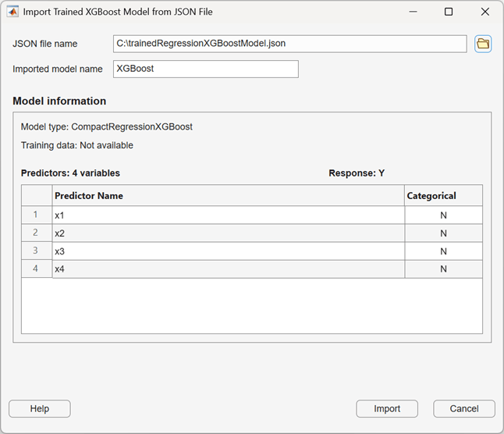This screenshot has width=504, height=434.
Task: Click the Import button
Action: pyautogui.click(x=387, y=408)
